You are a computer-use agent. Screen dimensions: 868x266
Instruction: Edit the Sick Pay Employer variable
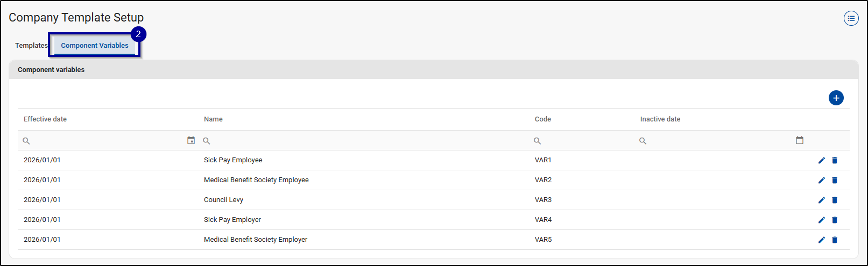821,220
